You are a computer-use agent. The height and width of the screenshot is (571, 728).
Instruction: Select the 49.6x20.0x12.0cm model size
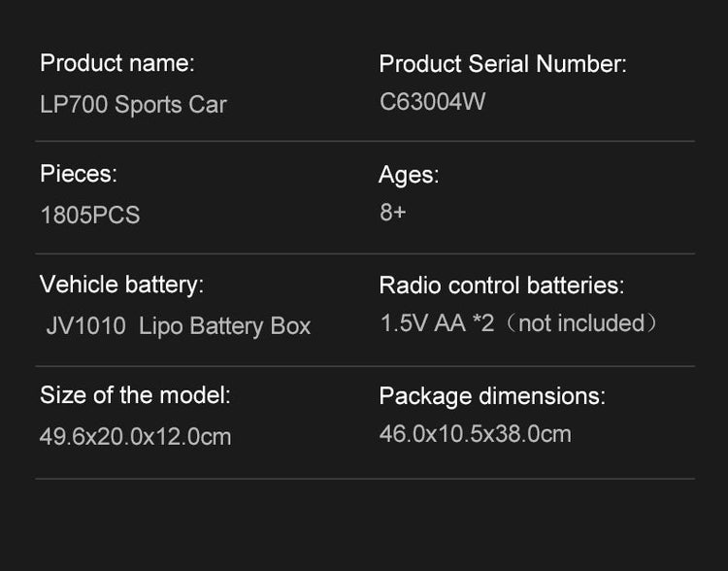135,436
